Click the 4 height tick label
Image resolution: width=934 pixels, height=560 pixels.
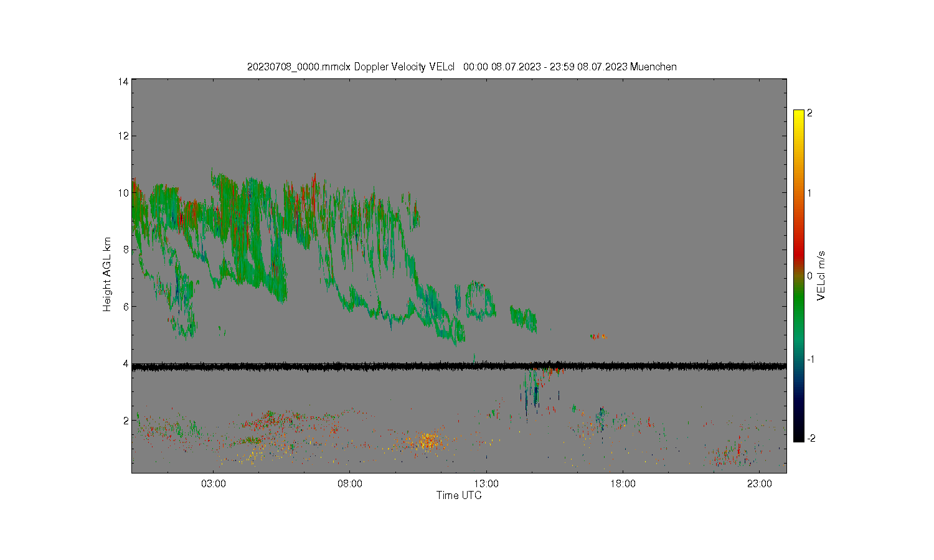pos(126,363)
